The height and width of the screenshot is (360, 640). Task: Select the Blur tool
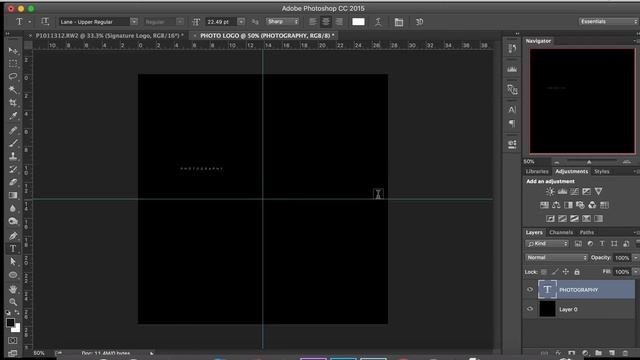point(13,209)
